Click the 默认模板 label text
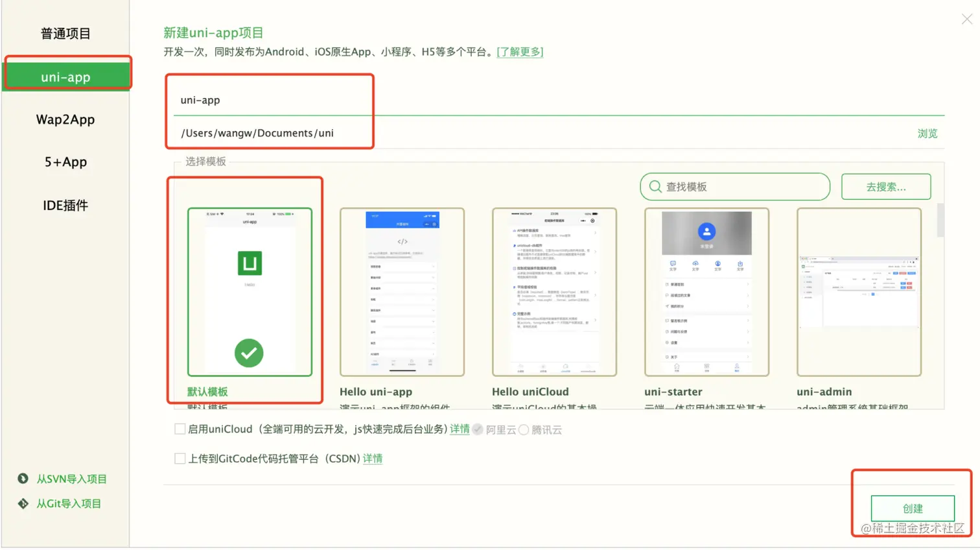980x550 pixels. point(207,392)
